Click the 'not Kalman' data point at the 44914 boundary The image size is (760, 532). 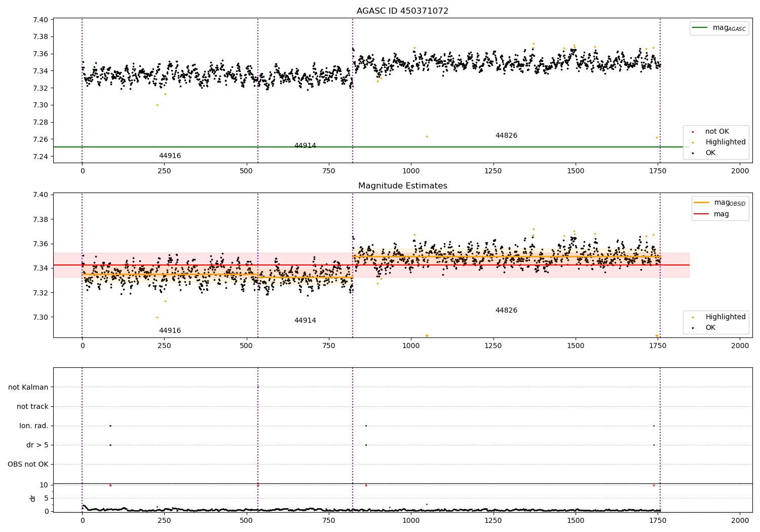point(258,387)
